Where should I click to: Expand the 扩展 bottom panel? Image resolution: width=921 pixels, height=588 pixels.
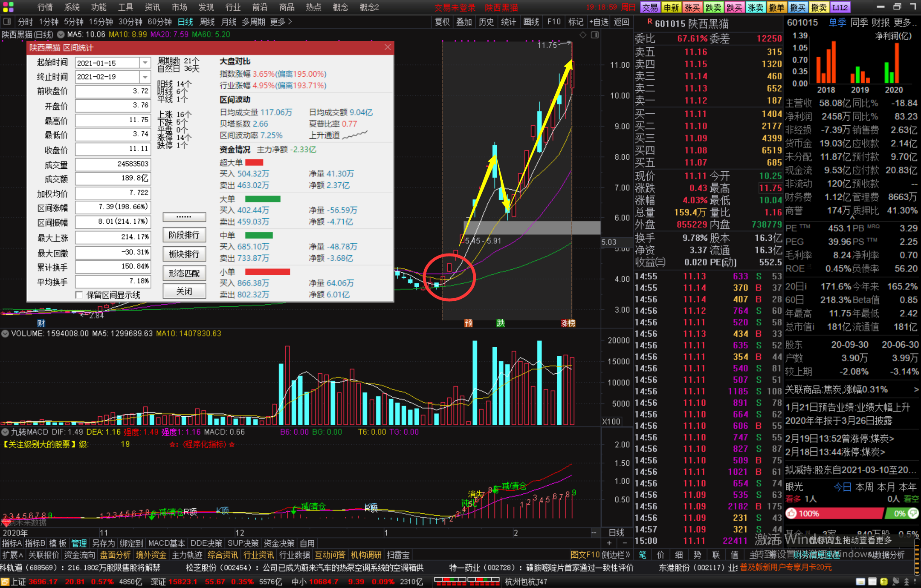pyautogui.click(x=12, y=555)
